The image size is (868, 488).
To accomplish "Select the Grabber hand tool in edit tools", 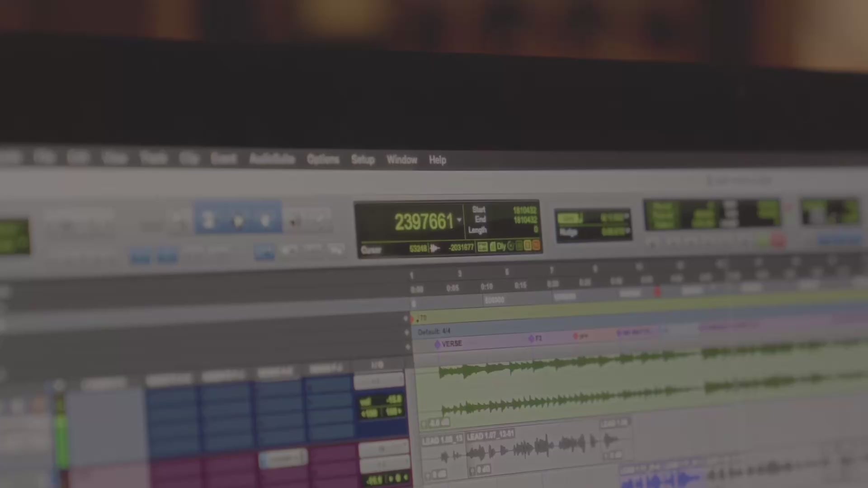I will tap(265, 220).
